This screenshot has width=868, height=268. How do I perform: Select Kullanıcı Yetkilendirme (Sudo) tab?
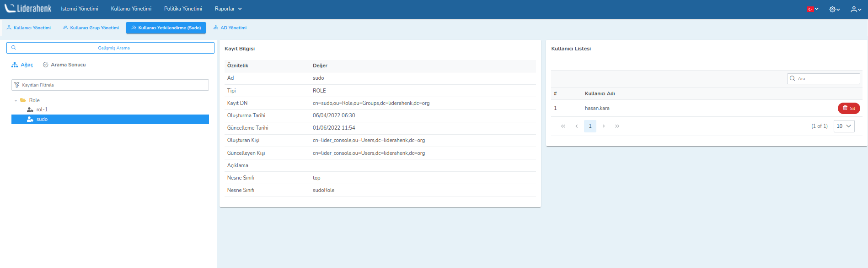166,28
